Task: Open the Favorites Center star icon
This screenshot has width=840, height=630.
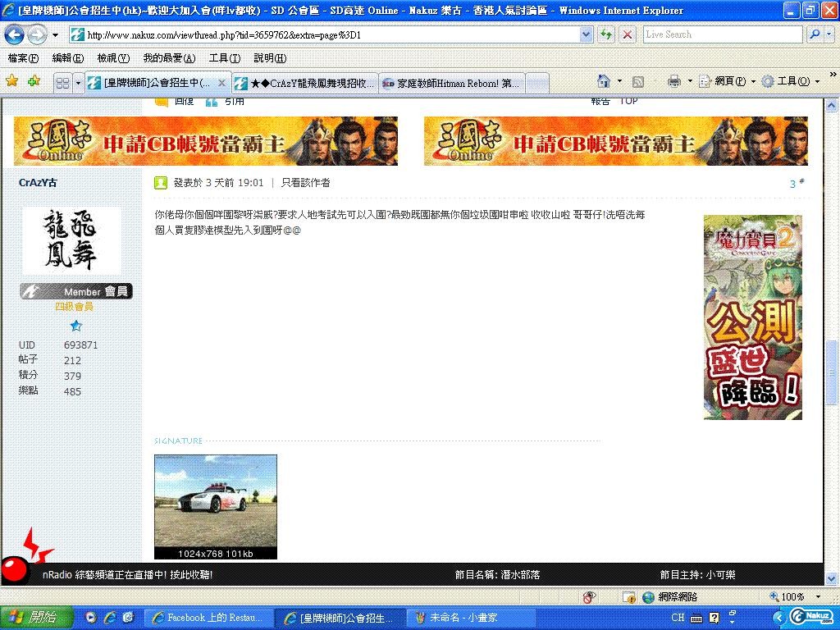Action: click(x=12, y=81)
